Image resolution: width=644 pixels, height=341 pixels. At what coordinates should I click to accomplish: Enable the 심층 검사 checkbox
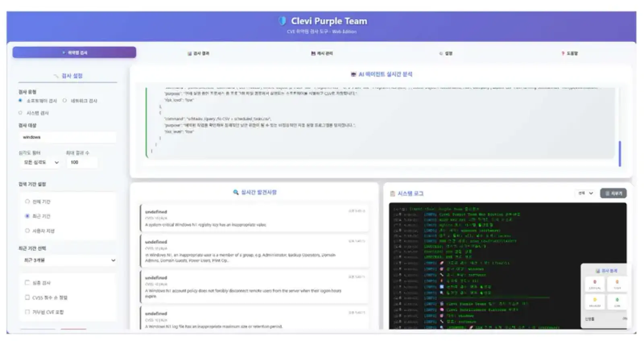(27, 283)
